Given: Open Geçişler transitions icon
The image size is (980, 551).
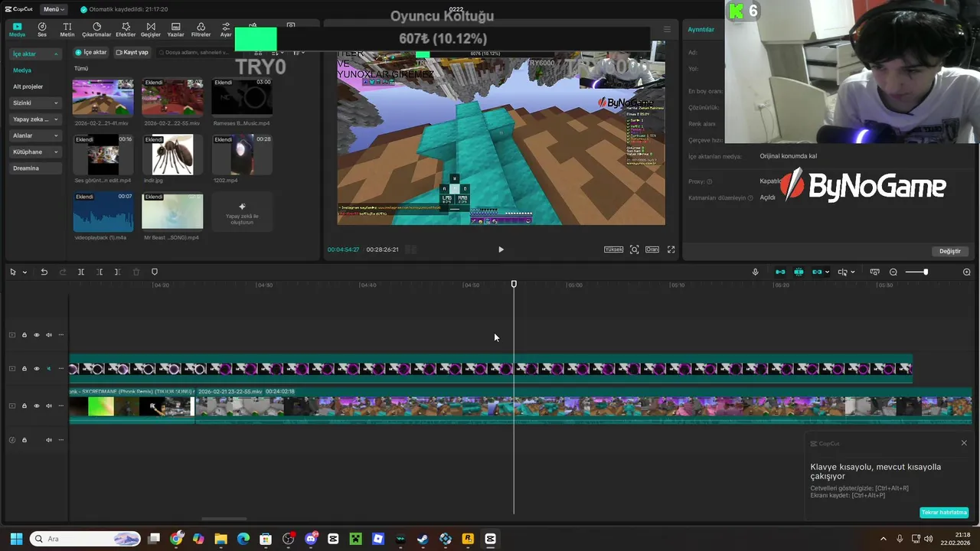Looking at the screenshot, I should point(151,29).
